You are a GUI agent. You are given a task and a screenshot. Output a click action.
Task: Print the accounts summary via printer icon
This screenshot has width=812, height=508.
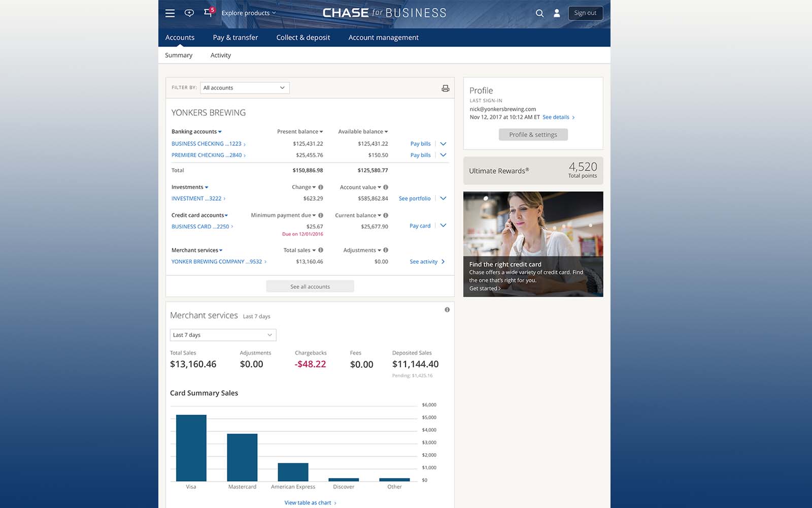click(445, 88)
